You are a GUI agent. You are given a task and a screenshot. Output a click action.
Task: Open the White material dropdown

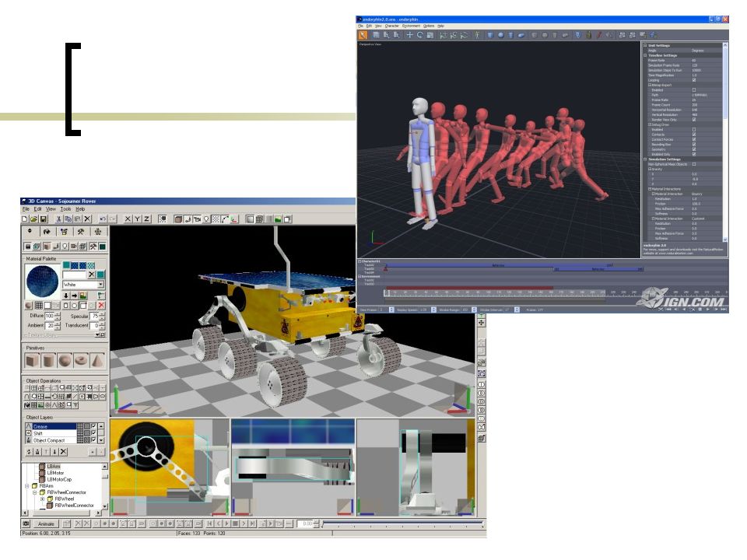click(101, 285)
